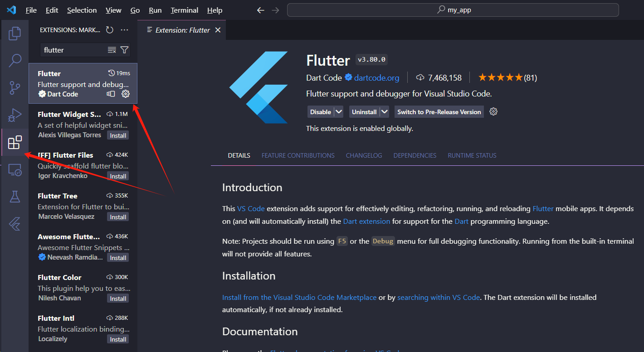Viewport: 644px width, 352px height.
Task: Clear extensions search results
Action: pyautogui.click(x=112, y=50)
